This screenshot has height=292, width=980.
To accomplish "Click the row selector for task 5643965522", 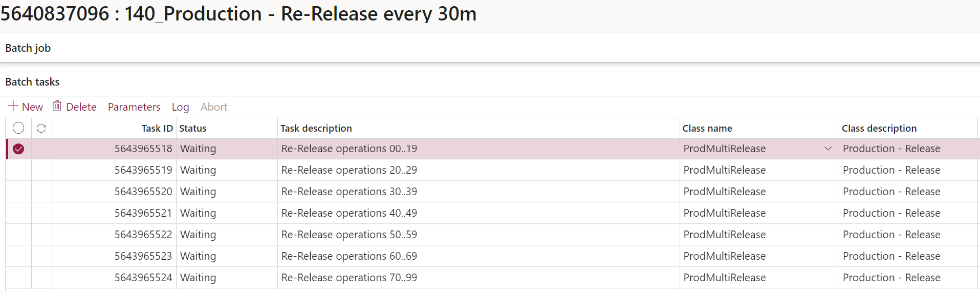I will click(18, 235).
